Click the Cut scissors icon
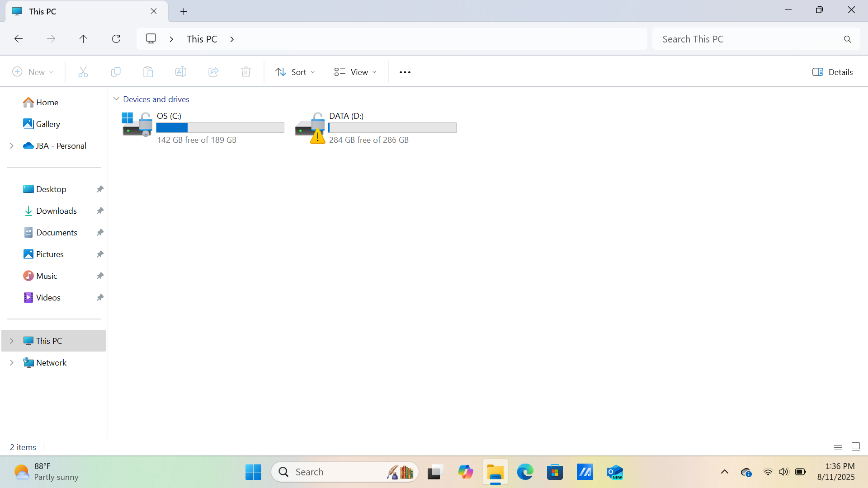 click(83, 72)
